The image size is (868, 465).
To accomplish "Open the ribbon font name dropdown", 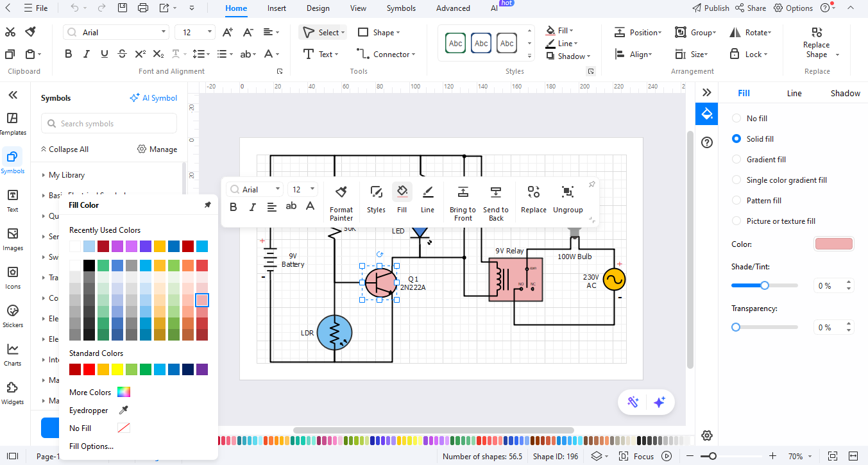I will point(163,32).
